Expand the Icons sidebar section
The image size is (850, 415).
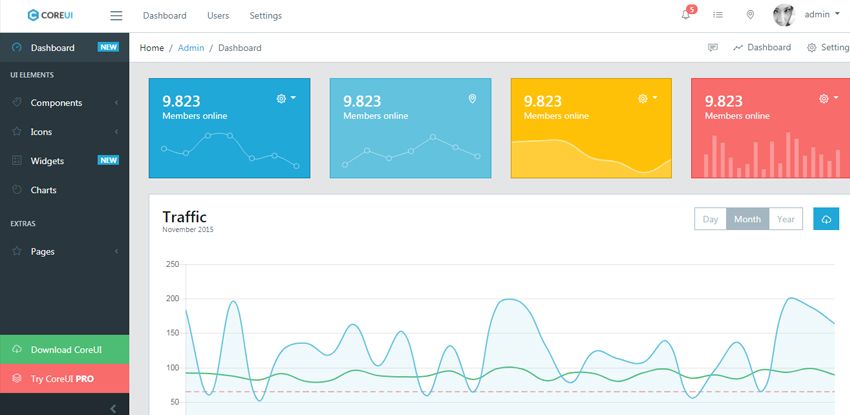65,132
